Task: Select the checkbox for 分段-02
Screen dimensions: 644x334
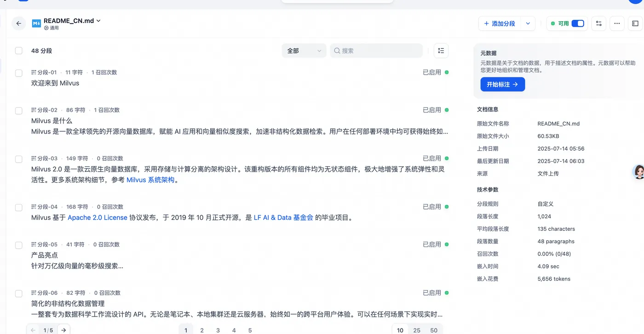Action: (x=19, y=111)
